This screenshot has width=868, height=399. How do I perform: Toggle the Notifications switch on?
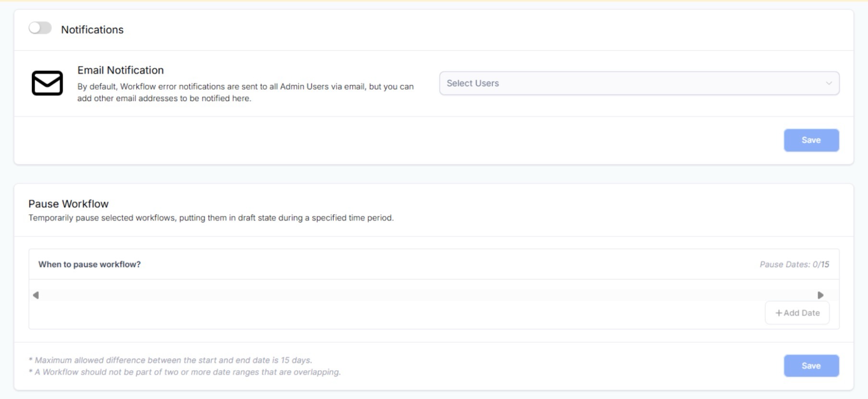tap(40, 28)
